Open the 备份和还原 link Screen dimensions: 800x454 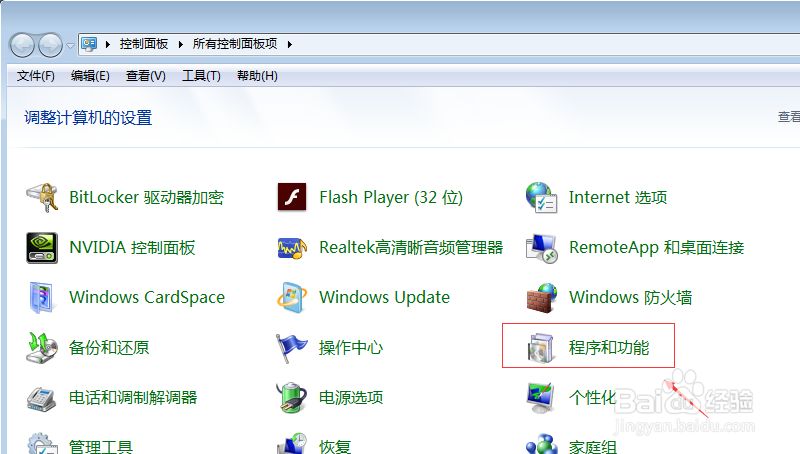109,347
